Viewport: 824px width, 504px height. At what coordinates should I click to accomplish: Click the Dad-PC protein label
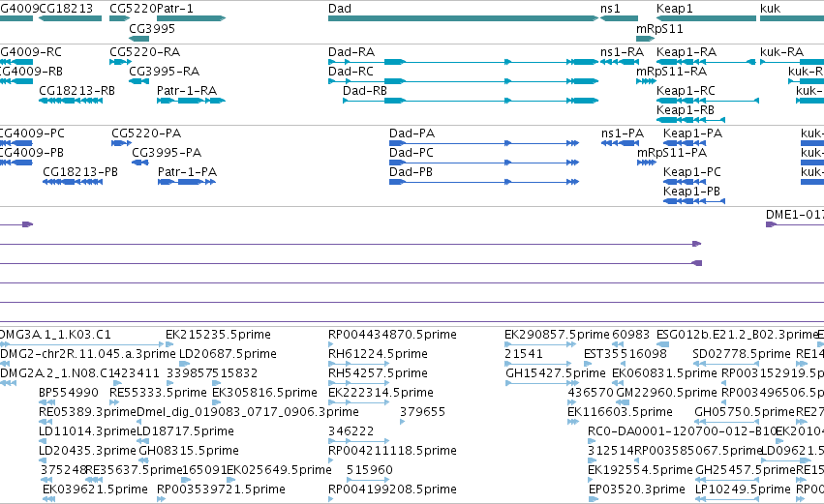(x=412, y=153)
